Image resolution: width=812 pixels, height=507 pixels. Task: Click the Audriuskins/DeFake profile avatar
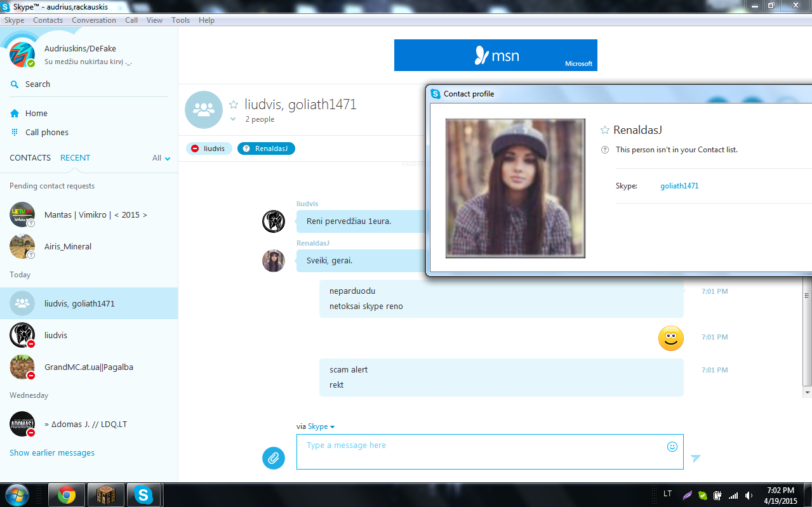coord(22,55)
